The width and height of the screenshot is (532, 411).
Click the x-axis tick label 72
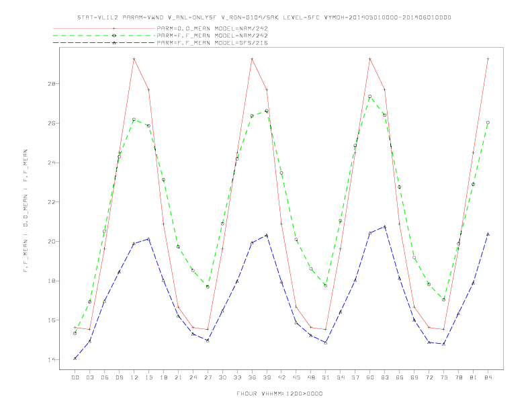click(x=429, y=377)
